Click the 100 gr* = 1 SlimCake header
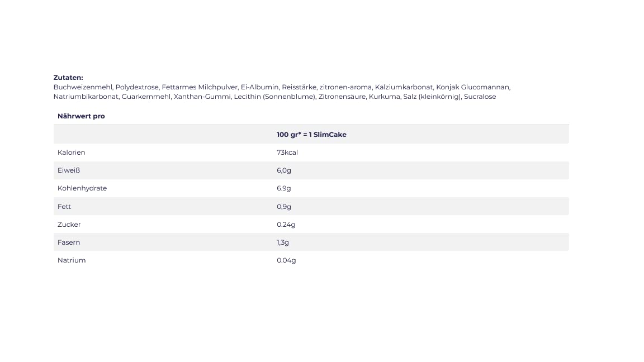Image resolution: width=644 pixels, height=362 pixels. click(x=311, y=135)
